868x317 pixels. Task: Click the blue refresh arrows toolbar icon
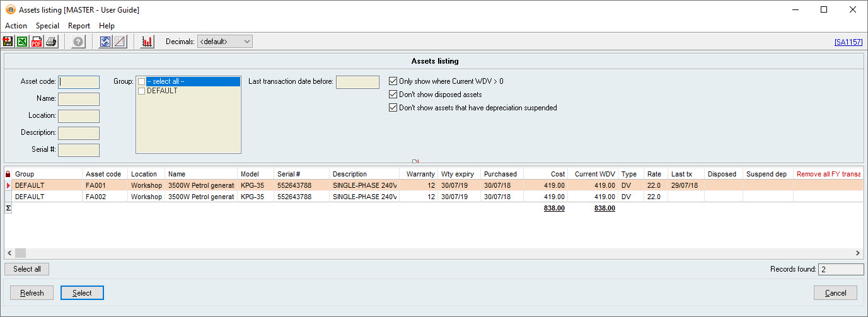[x=105, y=42]
